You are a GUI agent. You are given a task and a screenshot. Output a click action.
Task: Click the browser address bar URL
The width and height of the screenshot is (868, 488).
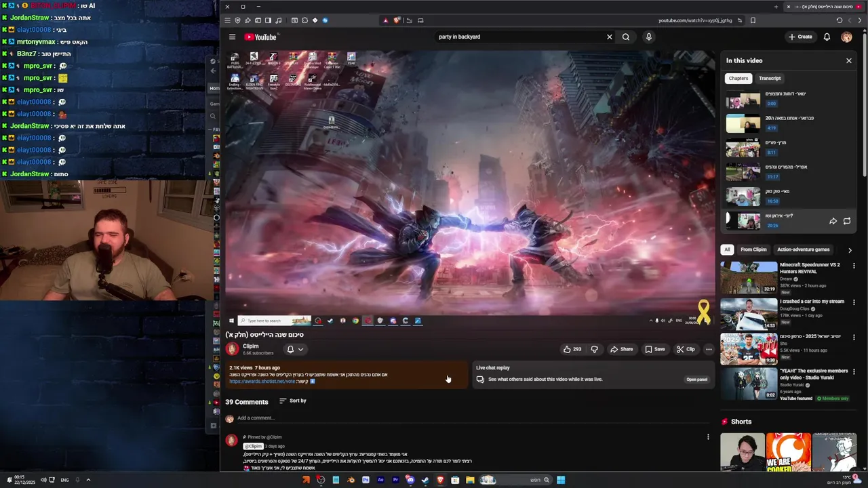[x=695, y=20]
